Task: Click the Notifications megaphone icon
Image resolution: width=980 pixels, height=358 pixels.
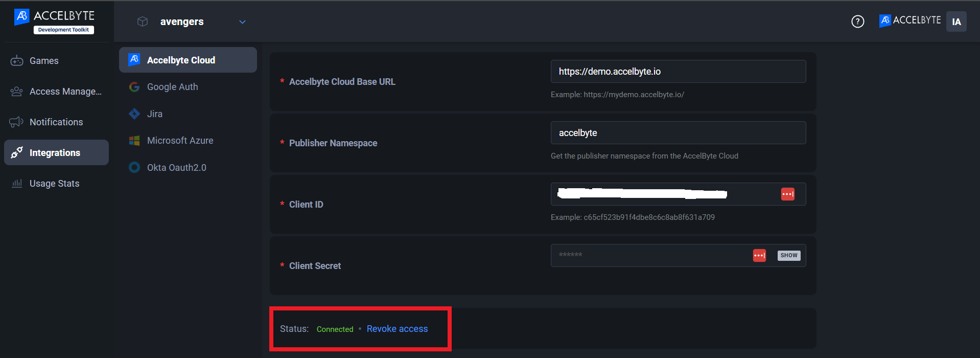Action: [17, 122]
